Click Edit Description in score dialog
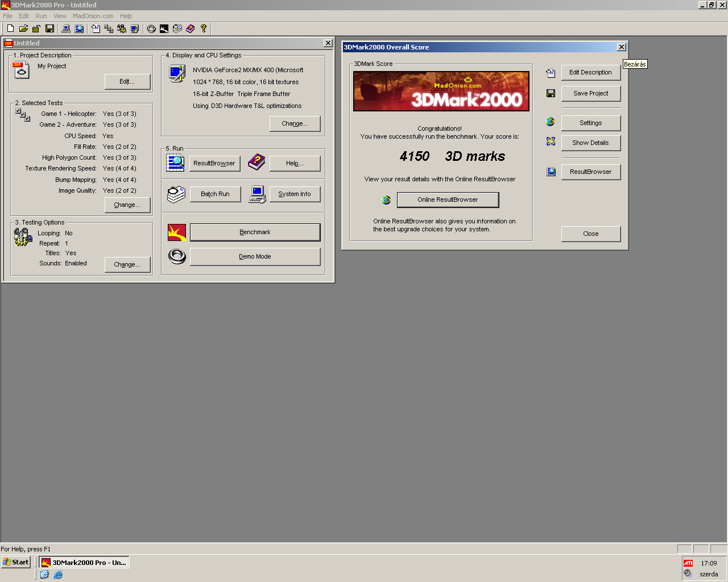 (591, 73)
